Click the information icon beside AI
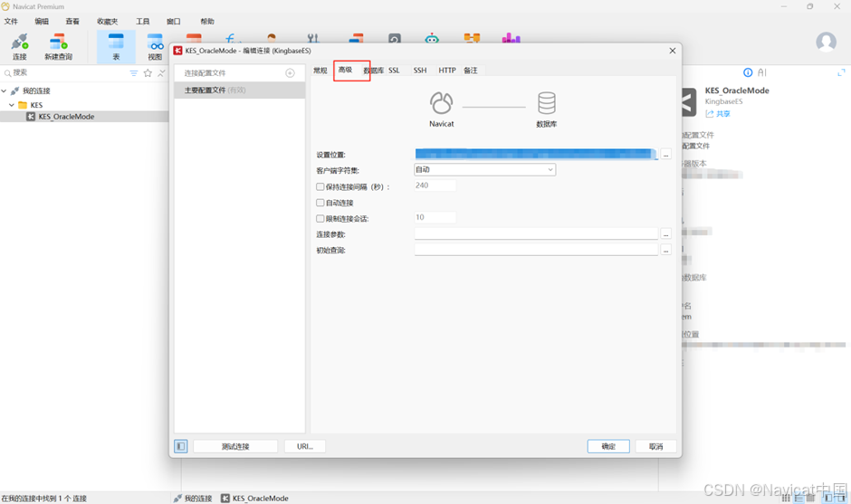Image resolution: width=851 pixels, height=504 pixels. coord(748,72)
